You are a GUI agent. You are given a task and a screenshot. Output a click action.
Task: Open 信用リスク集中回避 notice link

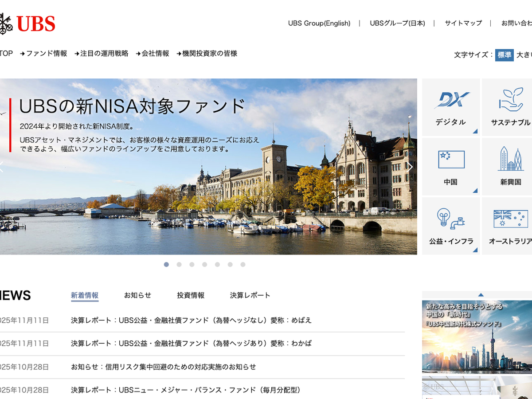[x=164, y=367]
